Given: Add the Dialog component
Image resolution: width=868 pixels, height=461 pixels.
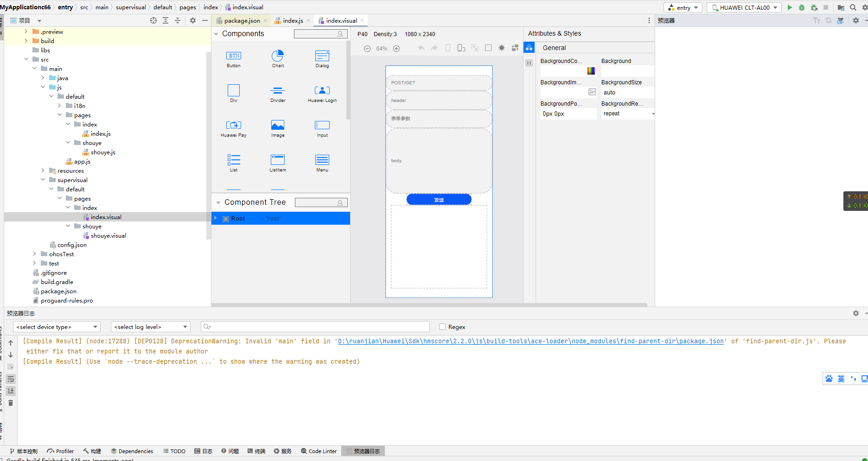Looking at the screenshot, I should [322, 59].
